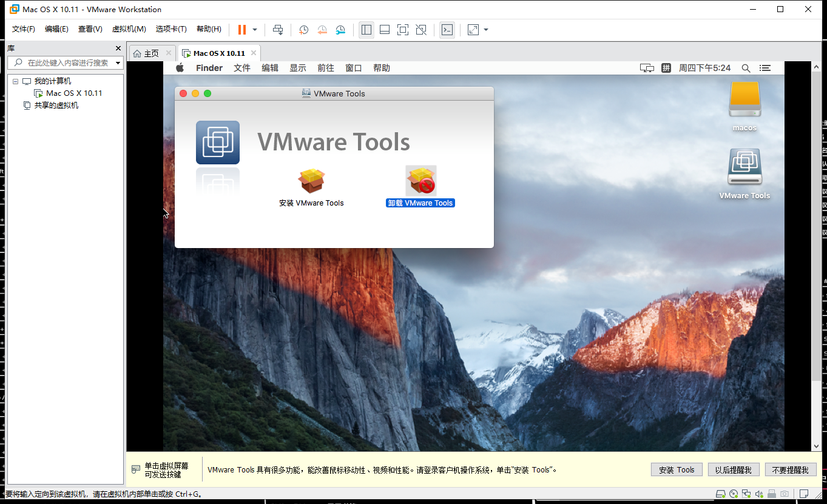
Task: Open the guest 编辑 menu
Action: (x=270, y=68)
